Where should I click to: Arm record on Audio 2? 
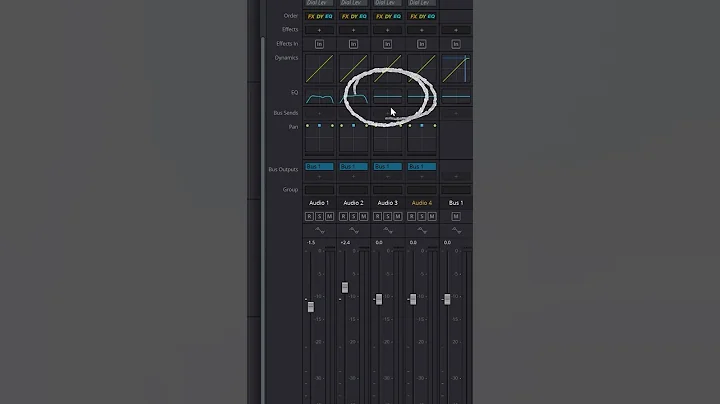click(x=343, y=216)
